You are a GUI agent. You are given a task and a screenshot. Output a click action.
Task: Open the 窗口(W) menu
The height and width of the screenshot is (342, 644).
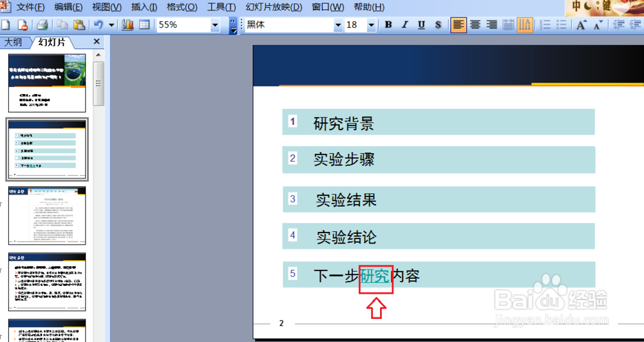point(328,7)
